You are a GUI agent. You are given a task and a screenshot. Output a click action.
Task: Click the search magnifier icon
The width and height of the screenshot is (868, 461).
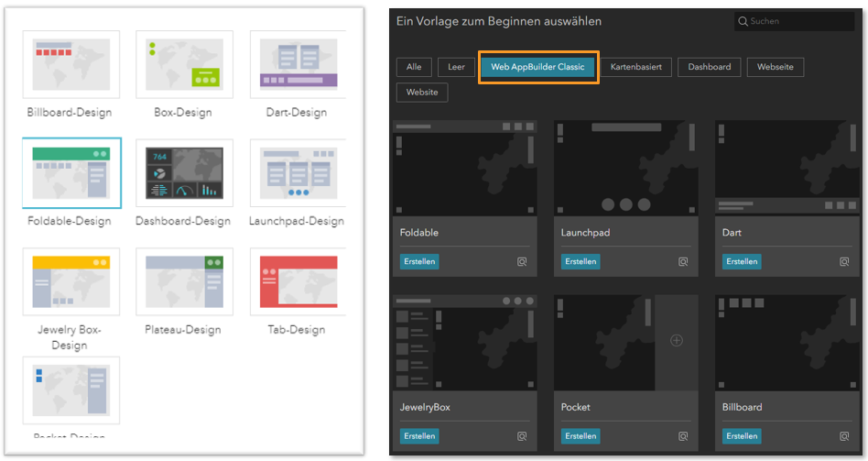coord(743,21)
